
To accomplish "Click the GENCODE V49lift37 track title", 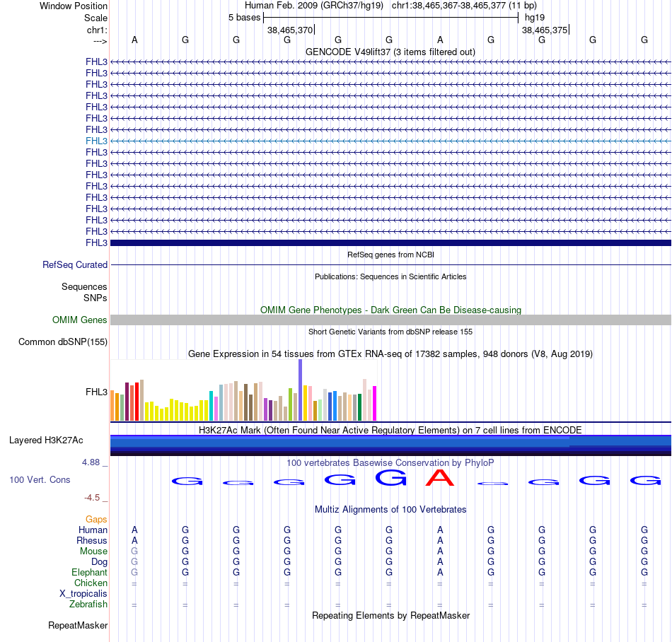I will tap(390, 52).
